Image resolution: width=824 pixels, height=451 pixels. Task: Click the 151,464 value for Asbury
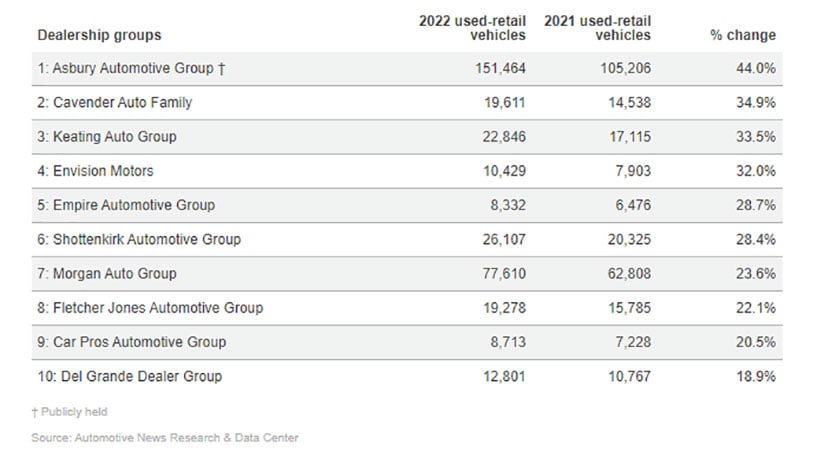496,68
